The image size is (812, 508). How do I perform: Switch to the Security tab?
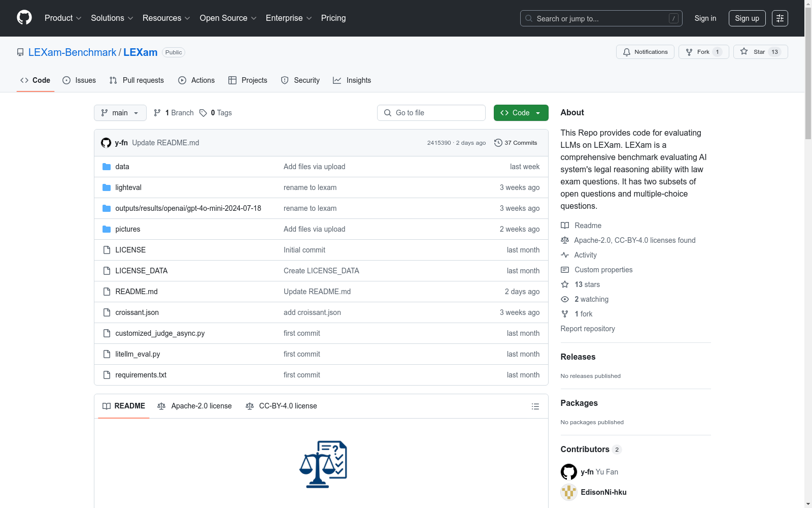[x=300, y=80]
